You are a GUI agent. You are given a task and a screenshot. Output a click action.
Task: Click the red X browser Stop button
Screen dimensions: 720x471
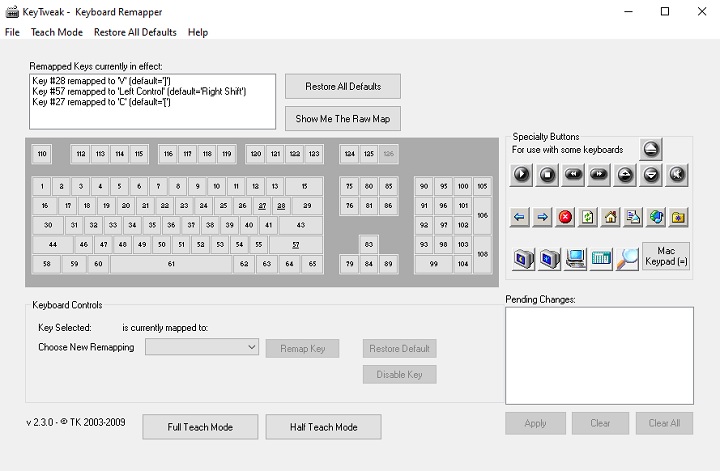click(x=565, y=217)
